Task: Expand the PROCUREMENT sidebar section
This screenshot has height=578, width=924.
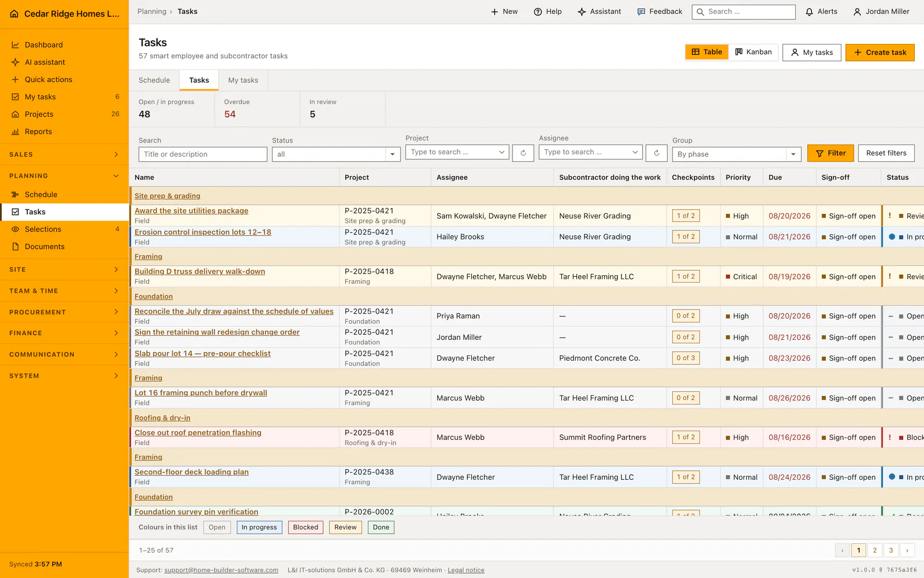Action: coord(64,312)
